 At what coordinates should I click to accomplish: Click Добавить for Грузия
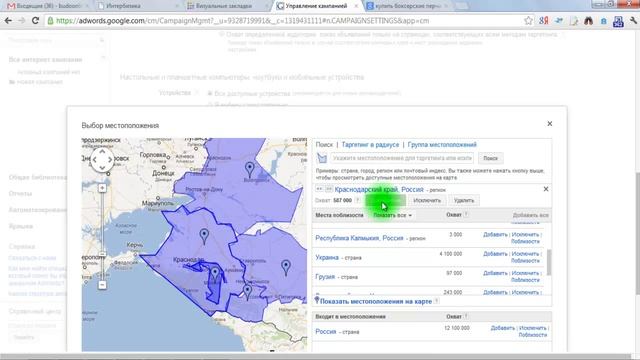coord(495,273)
